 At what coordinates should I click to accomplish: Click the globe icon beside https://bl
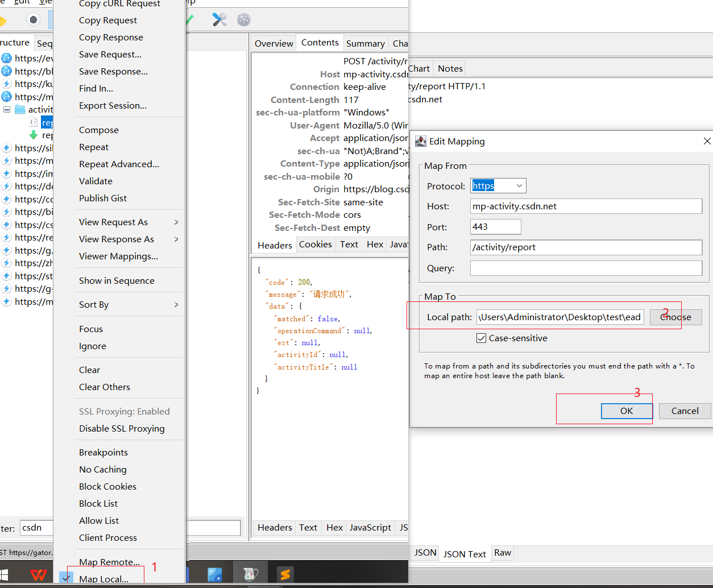click(6, 71)
